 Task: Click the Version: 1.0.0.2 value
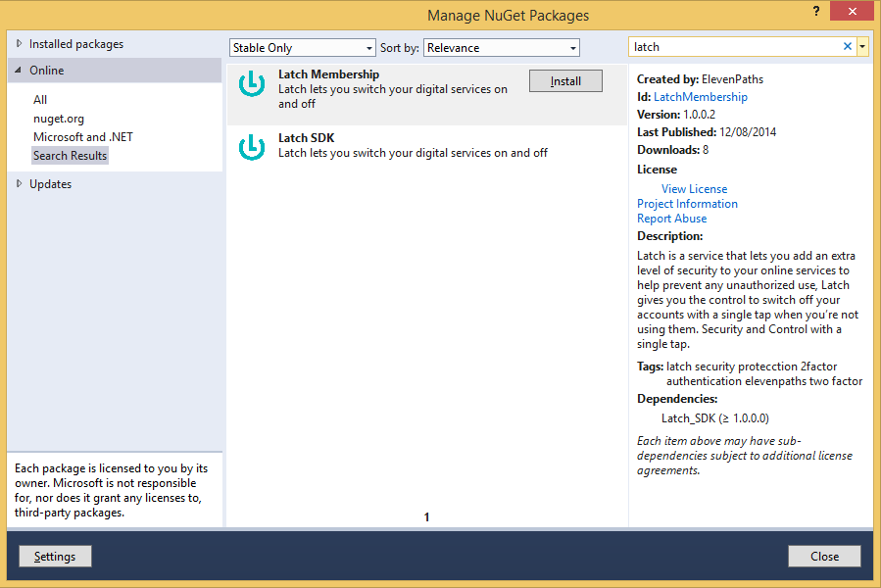(x=699, y=114)
